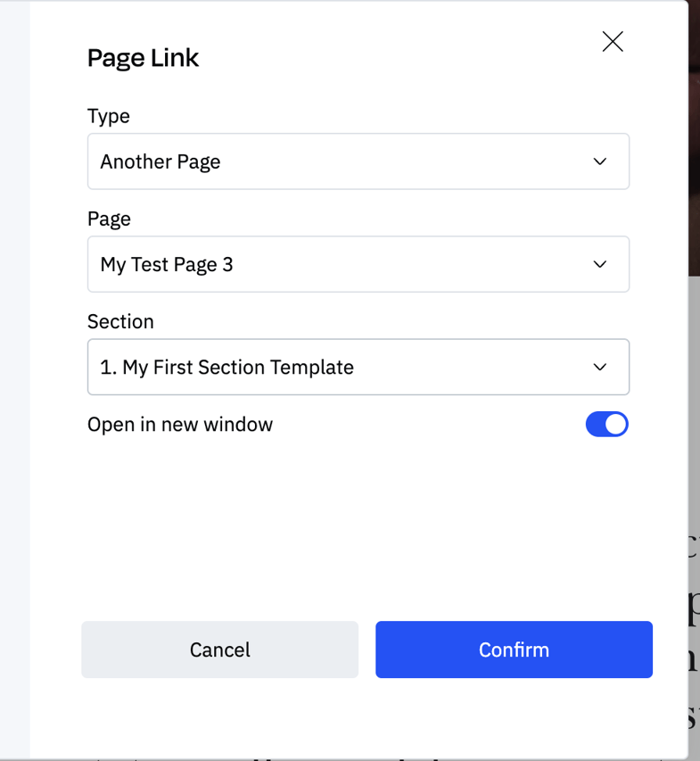Click the chevron on the Section selector

tap(602, 367)
